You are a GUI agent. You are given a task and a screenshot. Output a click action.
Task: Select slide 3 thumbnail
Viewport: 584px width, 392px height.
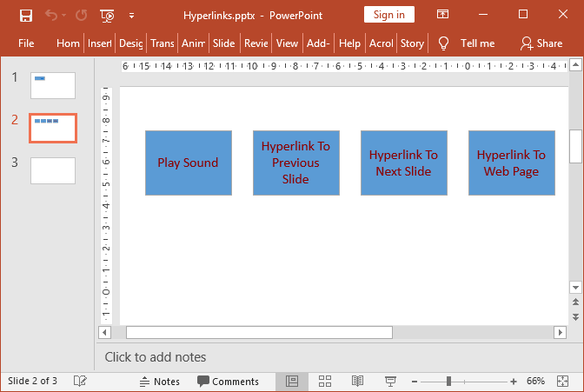pos(53,170)
